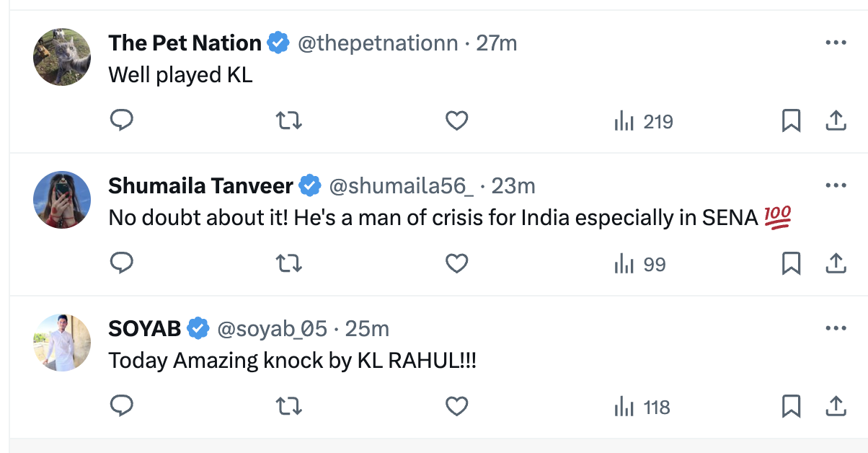Image resolution: width=868 pixels, height=453 pixels.
Task: Click The Pet Nation's cat avatar
Action: tap(62, 57)
